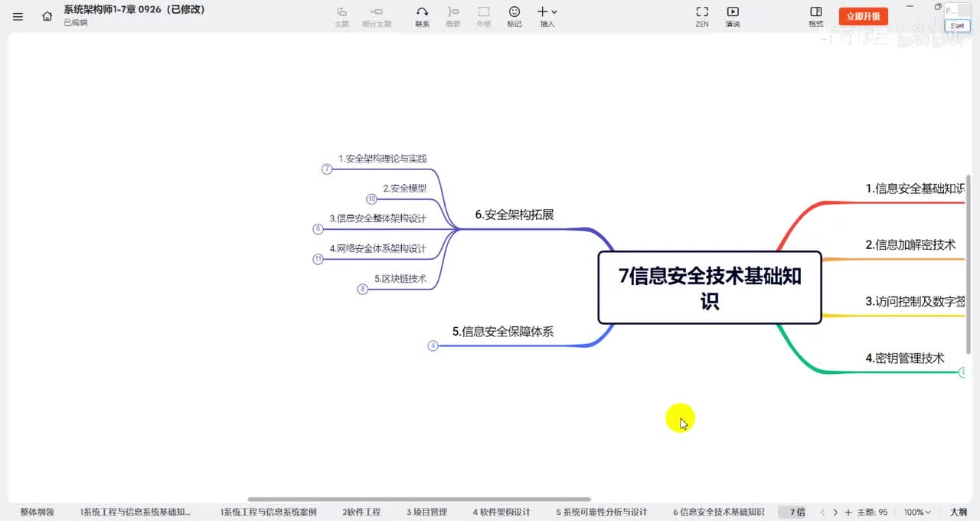Viewport: 980px width, 521px height.
Task: Open the marker smiley (标记) tool
Action: [514, 16]
